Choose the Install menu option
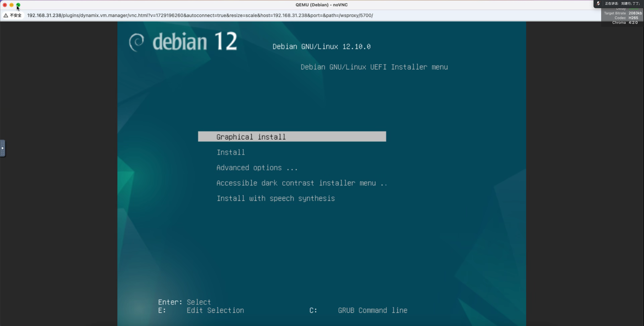The height and width of the screenshot is (326, 644). click(231, 152)
